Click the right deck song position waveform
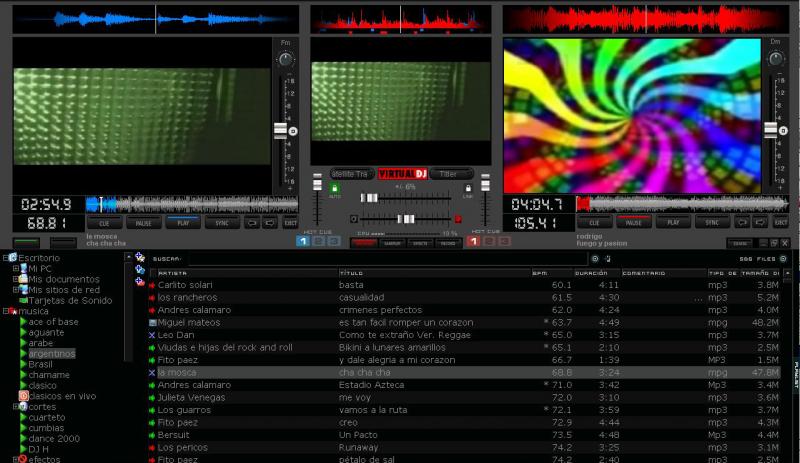The width and height of the screenshot is (800, 463). 682,204
